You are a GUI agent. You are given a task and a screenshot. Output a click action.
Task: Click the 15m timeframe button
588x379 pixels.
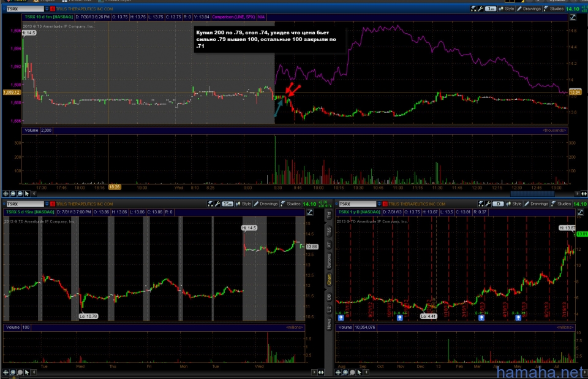(228, 204)
